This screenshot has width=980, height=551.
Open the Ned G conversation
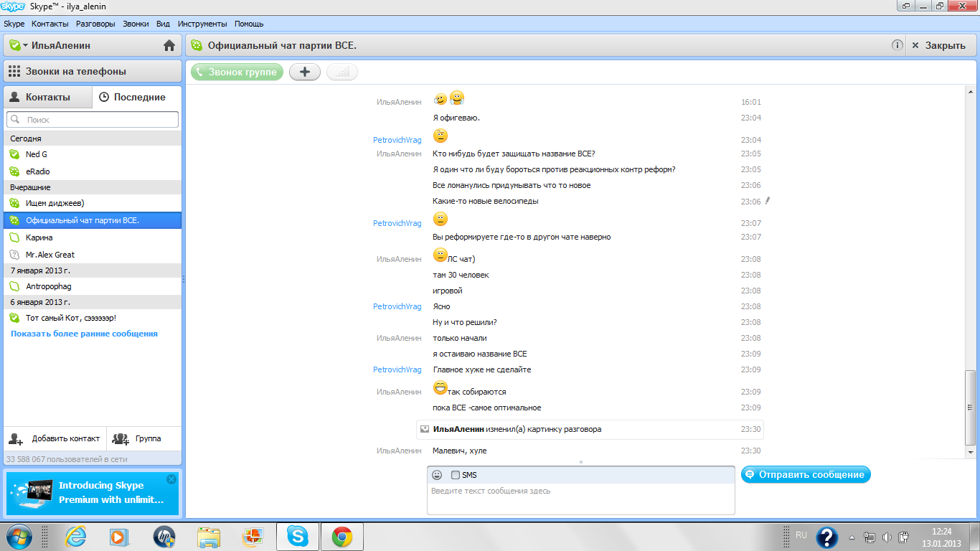[x=93, y=154]
